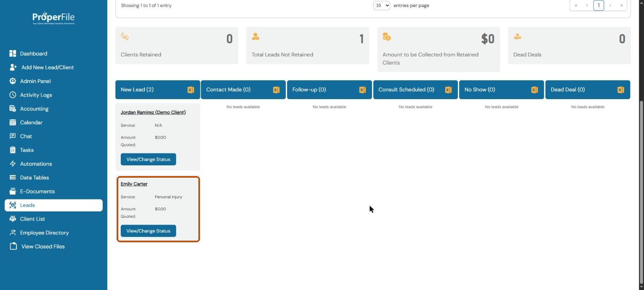Click the Accounting sidebar icon
The height and width of the screenshot is (290, 644).
13,109
